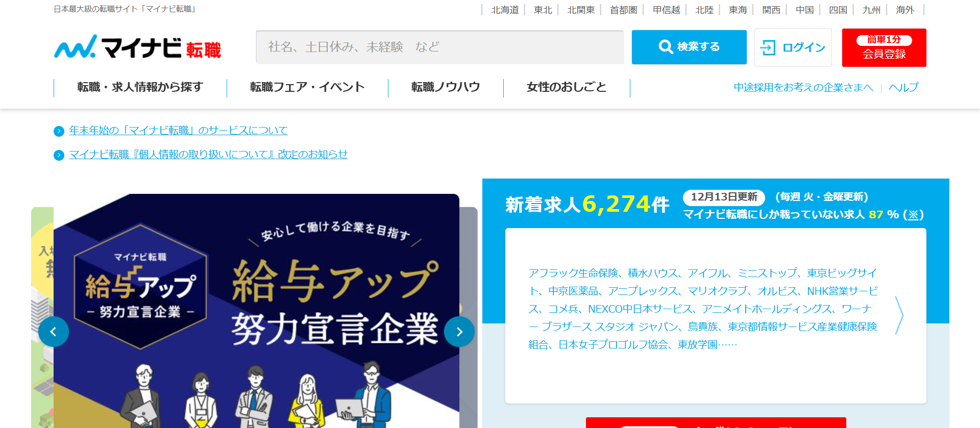Click the 会員登録 button
Screen dimensions: 980x428
(x=884, y=47)
